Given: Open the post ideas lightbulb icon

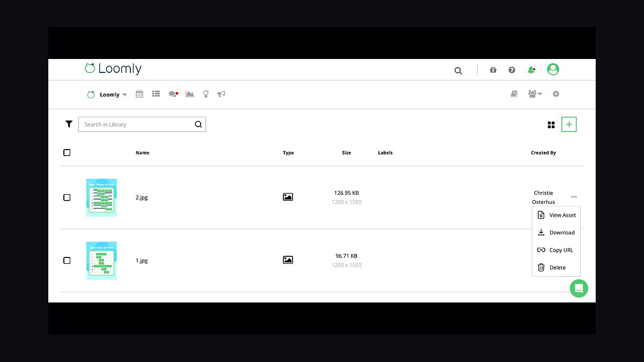Looking at the screenshot, I should 206,94.
